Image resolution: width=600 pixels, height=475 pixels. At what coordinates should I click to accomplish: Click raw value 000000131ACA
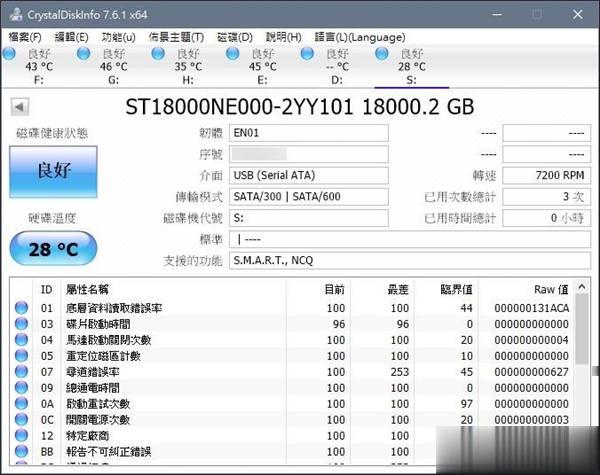tap(532, 308)
